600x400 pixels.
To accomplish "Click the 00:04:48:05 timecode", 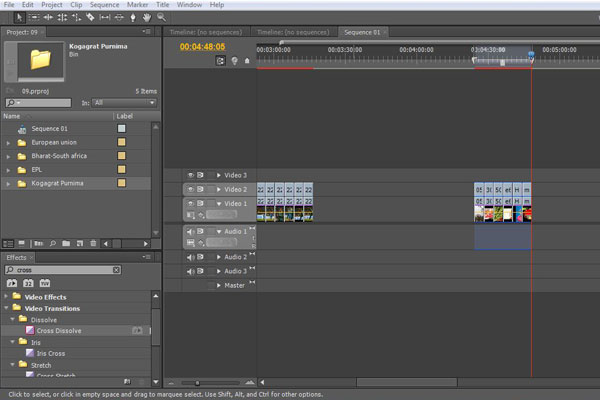I will click(x=202, y=46).
